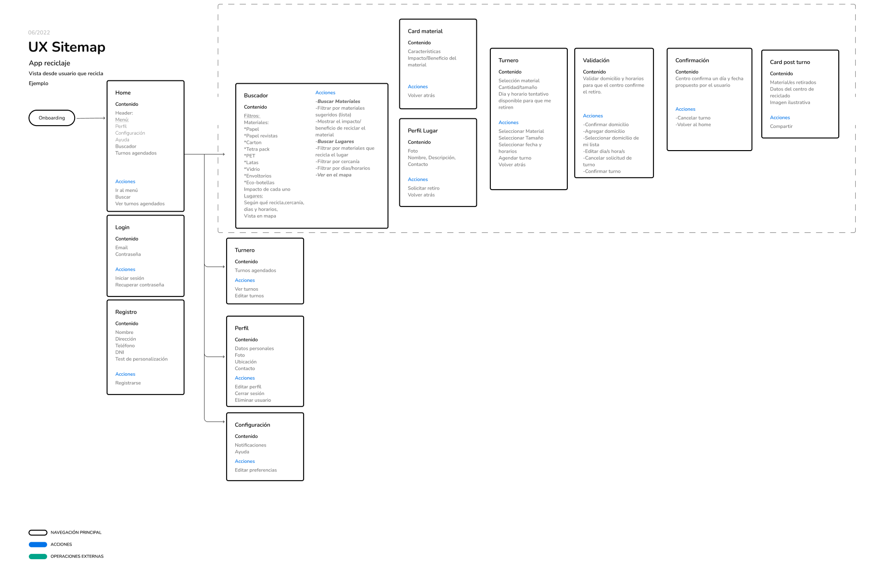Select *Latas material
This screenshot has height=588, width=872.
[251, 163]
